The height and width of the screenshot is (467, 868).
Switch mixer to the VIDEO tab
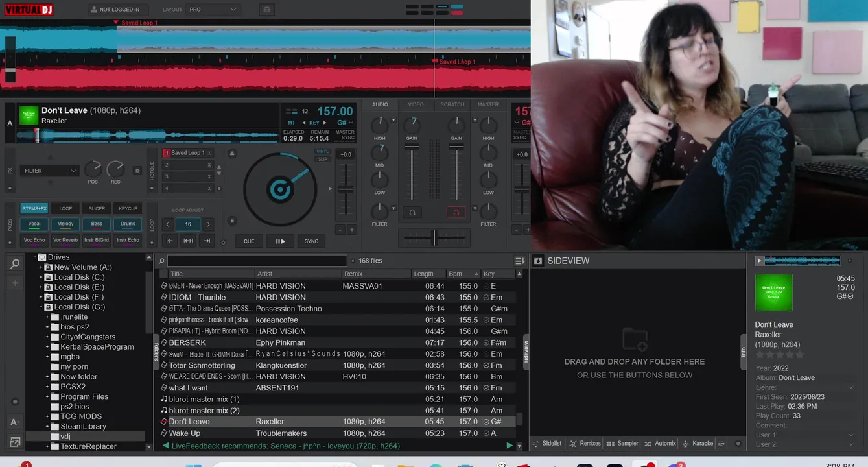(416, 104)
